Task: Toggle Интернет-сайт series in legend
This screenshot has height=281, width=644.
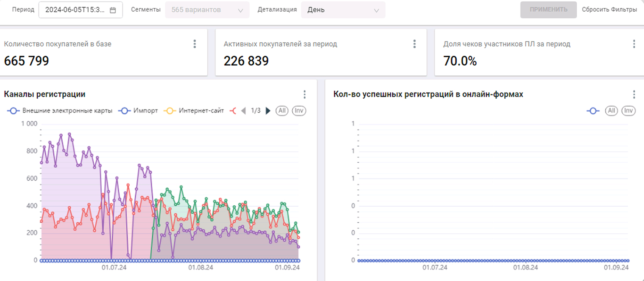Action: (x=194, y=111)
